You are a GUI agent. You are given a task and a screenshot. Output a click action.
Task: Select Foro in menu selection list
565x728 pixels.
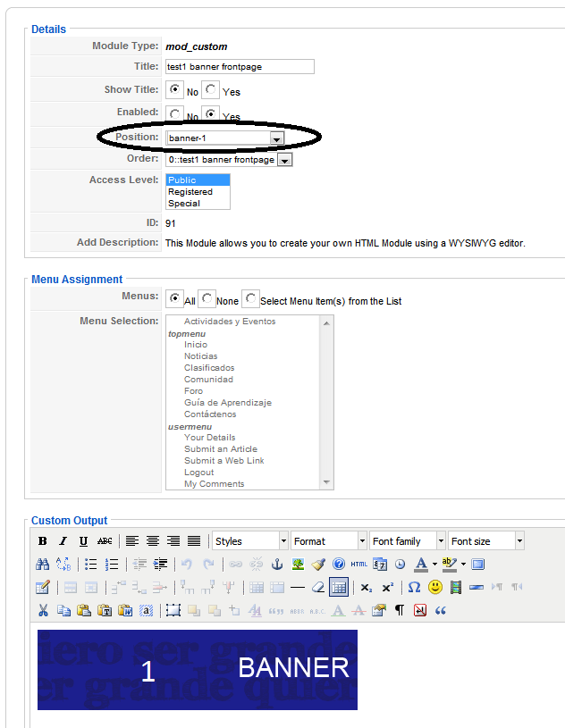click(x=193, y=391)
